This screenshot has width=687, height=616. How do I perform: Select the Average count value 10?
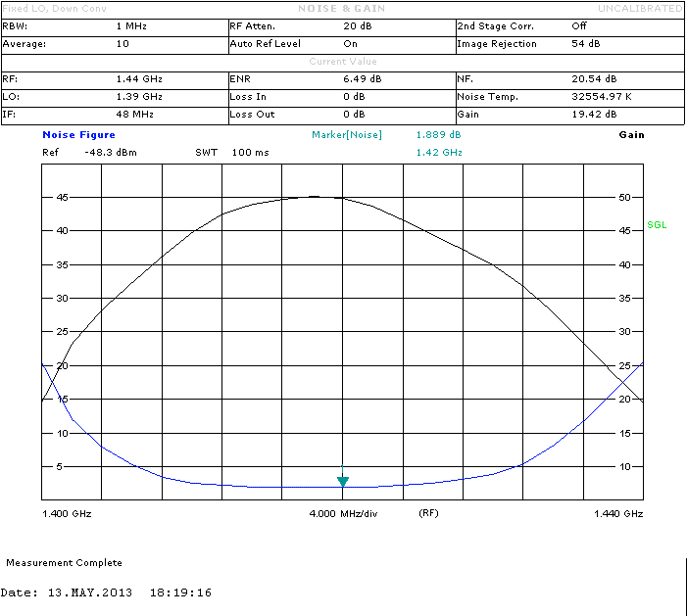click(122, 44)
